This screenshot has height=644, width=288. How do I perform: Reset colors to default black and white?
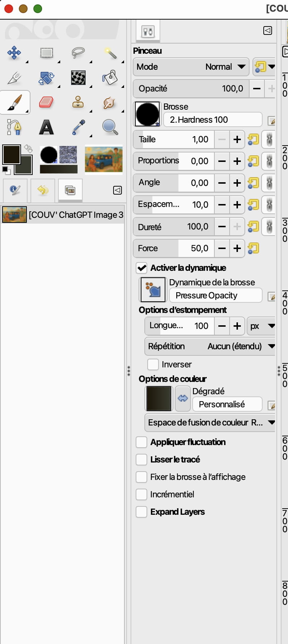point(6,170)
